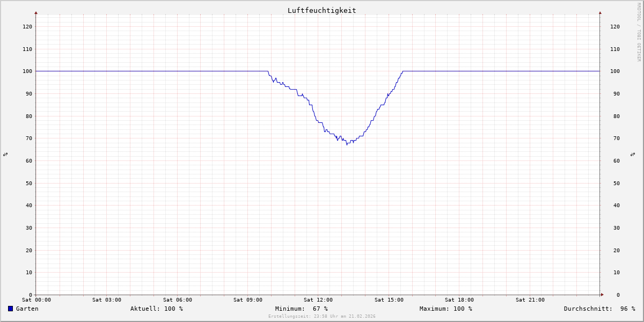Click the Luftfeuchtigkeit chart title

coord(321,10)
